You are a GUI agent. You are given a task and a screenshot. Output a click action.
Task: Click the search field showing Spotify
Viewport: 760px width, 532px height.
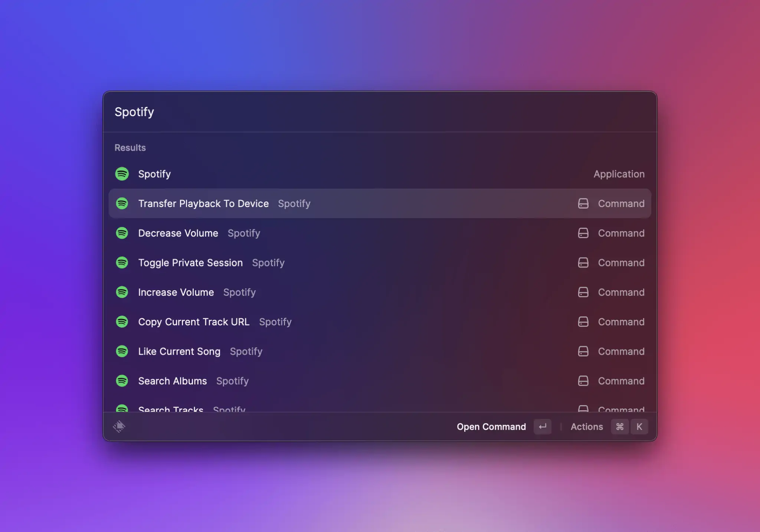(134, 112)
